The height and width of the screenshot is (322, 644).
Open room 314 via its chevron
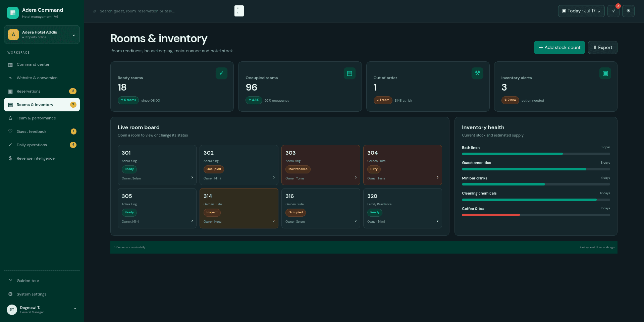pyautogui.click(x=274, y=221)
